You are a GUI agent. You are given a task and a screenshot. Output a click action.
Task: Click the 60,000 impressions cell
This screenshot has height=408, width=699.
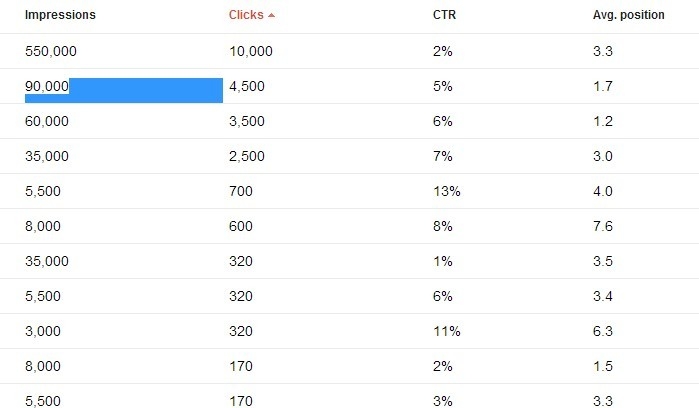coord(47,121)
